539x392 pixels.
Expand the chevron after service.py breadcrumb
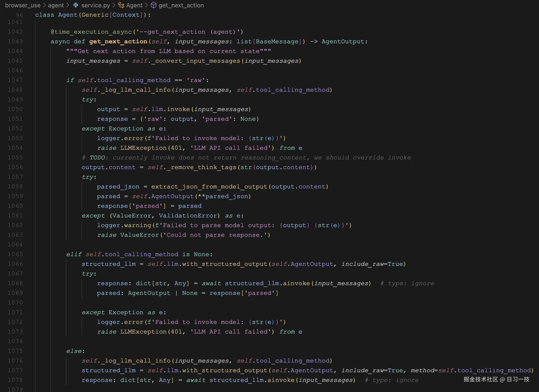(114, 5)
